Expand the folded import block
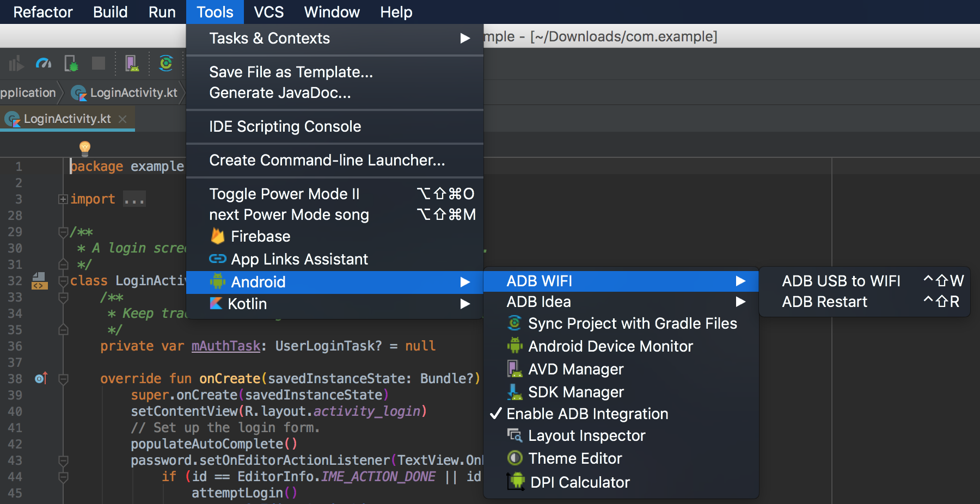The width and height of the screenshot is (980, 504). point(63,199)
